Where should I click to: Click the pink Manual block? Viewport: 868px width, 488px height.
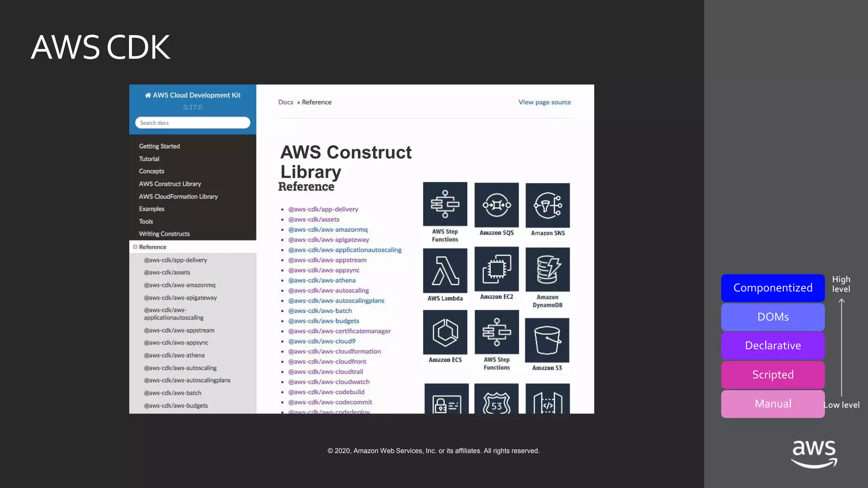click(773, 404)
